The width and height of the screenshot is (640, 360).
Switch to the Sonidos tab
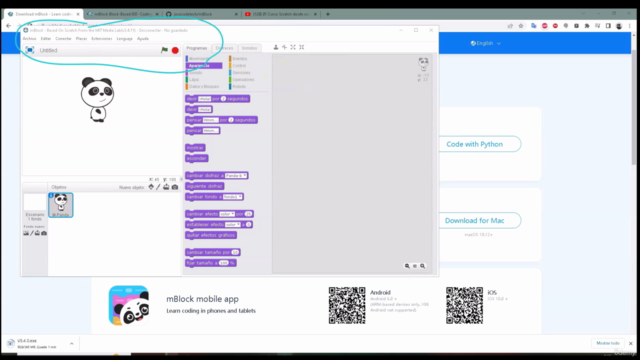249,48
